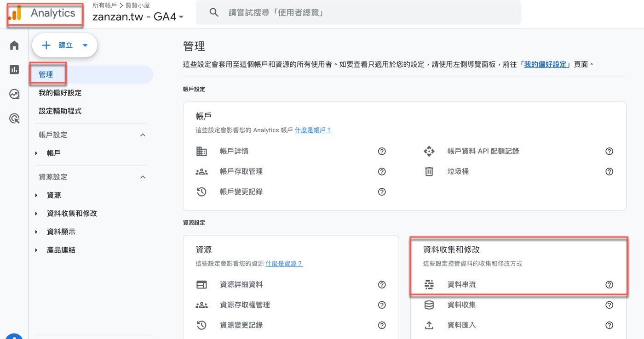Click help icon beside 帳戶詳情
Viewport: 644px width, 339px height.
382,151
